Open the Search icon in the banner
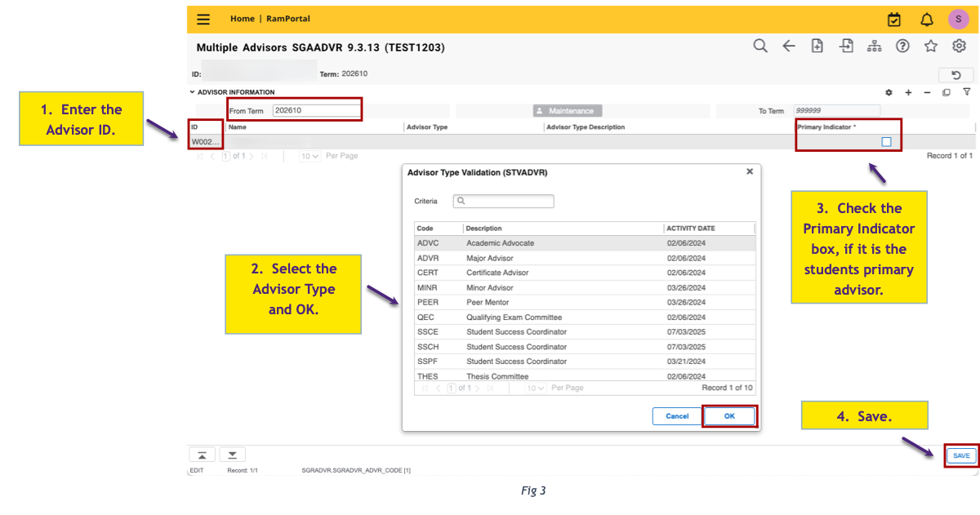This screenshot has height=515, width=980. (x=760, y=46)
